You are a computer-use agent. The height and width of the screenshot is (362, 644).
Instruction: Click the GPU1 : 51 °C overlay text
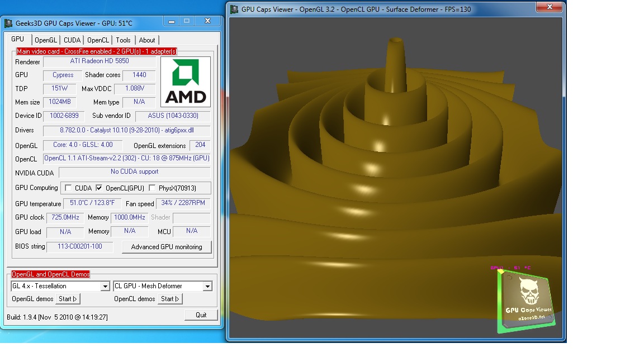pyautogui.click(x=510, y=268)
